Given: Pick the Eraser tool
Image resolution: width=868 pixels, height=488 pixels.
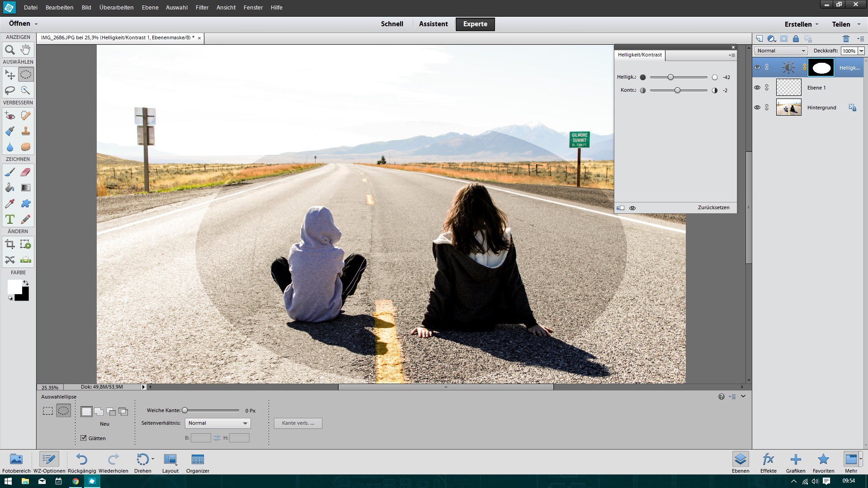Looking at the screenshot, I should pyautogui.click(x=26, y=172).
